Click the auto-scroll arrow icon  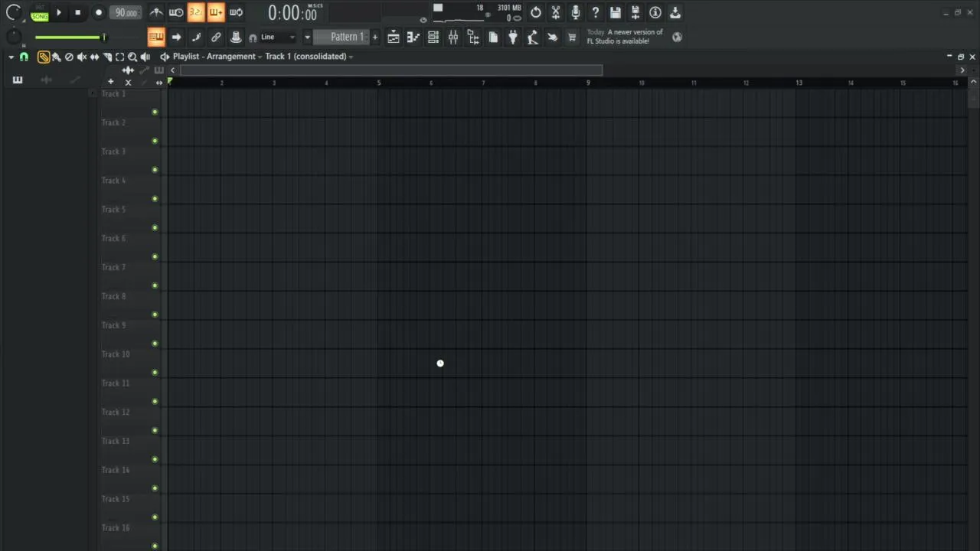click(x=176, y=37)
